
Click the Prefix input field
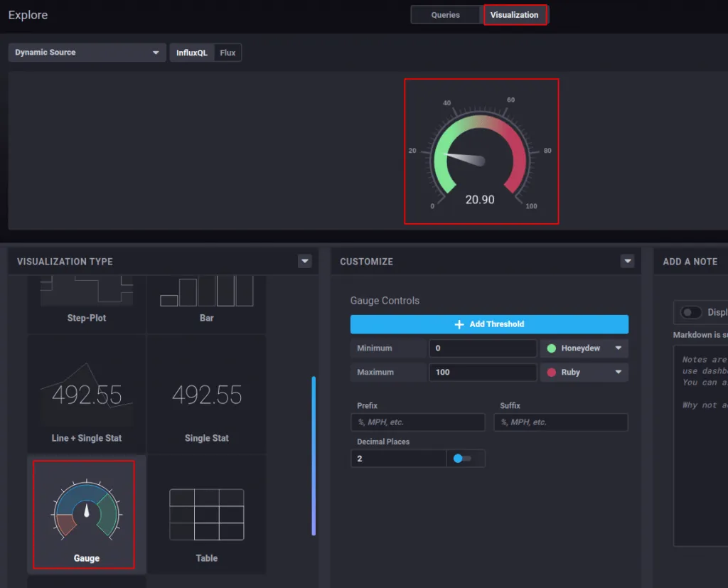point(418,422)
